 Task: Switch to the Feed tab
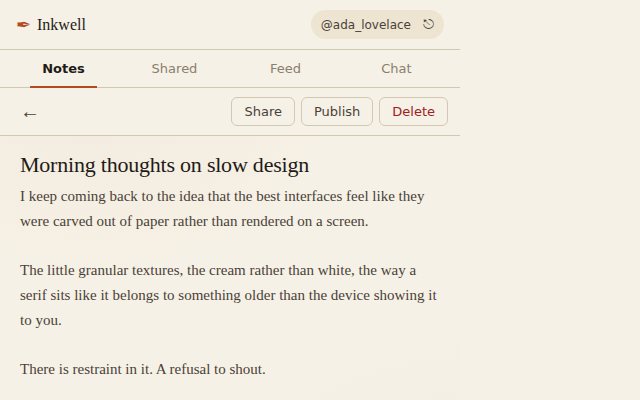(x=285, y=69)
